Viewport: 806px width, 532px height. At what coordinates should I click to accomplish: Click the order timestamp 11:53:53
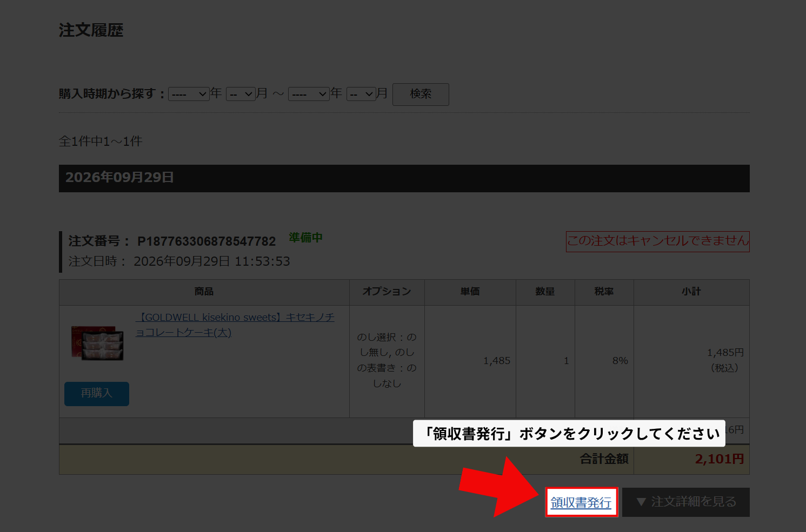262,261
